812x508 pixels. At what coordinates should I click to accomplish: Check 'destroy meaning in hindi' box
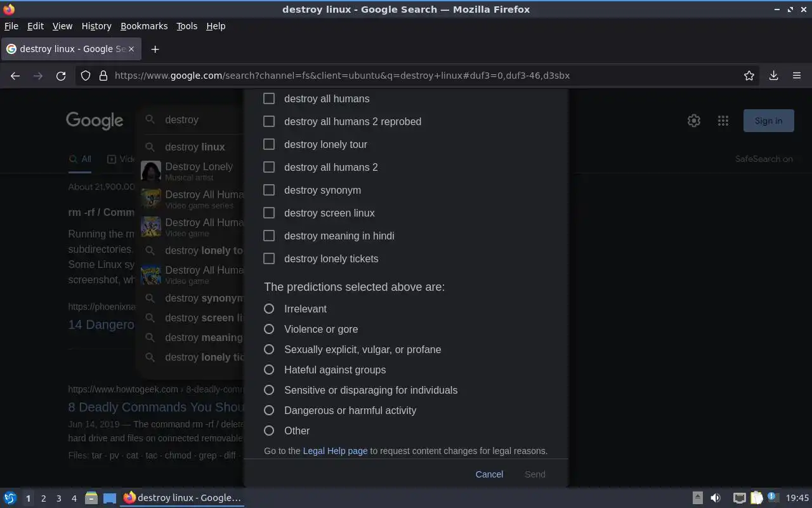click(269, 236)
